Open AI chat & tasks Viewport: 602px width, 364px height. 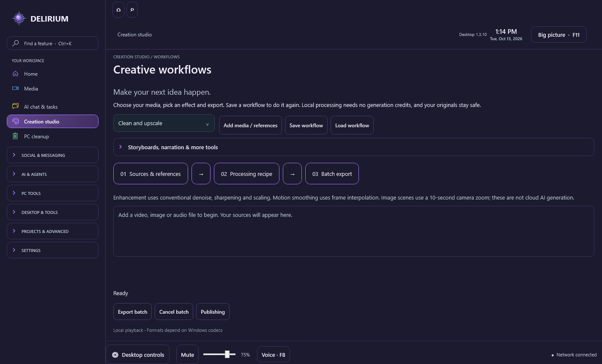pos(52,107)
